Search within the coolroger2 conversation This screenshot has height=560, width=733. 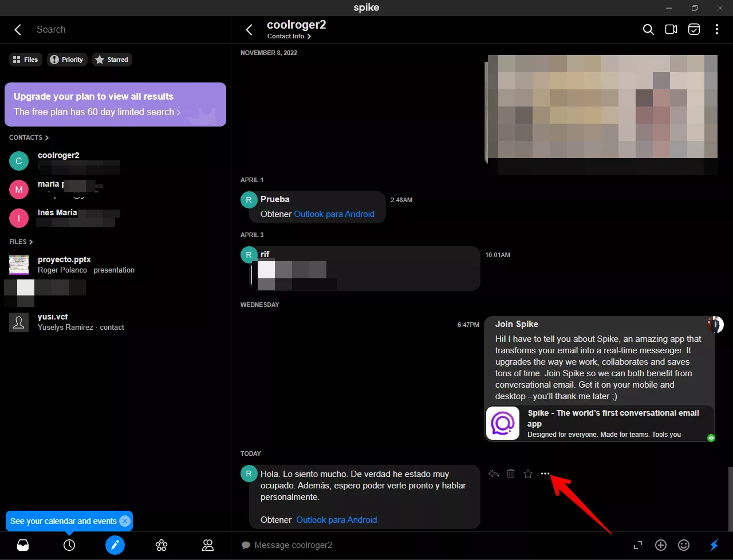(648, 30)
